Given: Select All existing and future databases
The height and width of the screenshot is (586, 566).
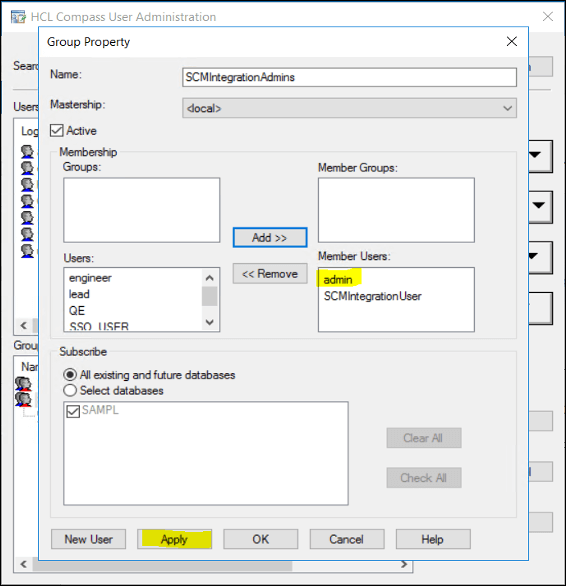Looking at the screenshot, I should 70,374.
